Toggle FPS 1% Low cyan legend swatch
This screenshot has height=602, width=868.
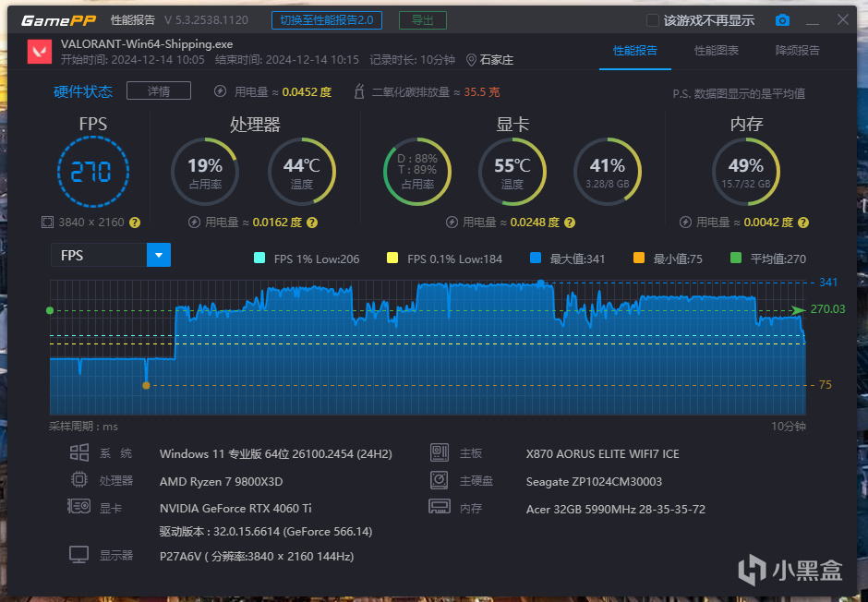pyautogui.click(x=259, y=258)
